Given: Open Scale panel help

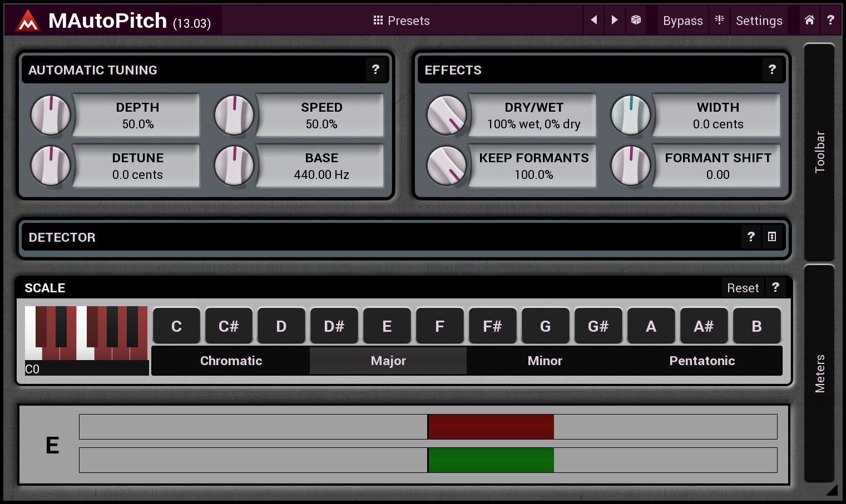Looking at the screenshot, I should [x=775, y=287].
